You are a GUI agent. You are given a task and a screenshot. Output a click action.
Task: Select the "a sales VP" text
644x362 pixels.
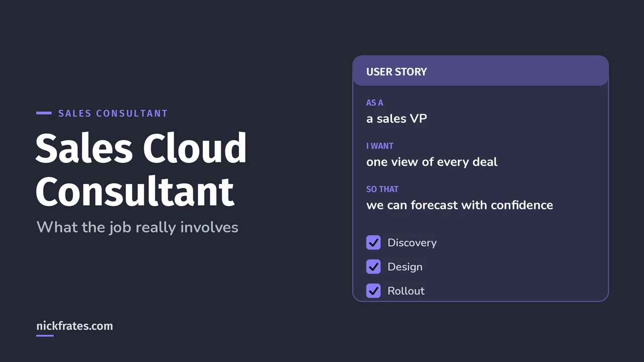click(396, 119)
